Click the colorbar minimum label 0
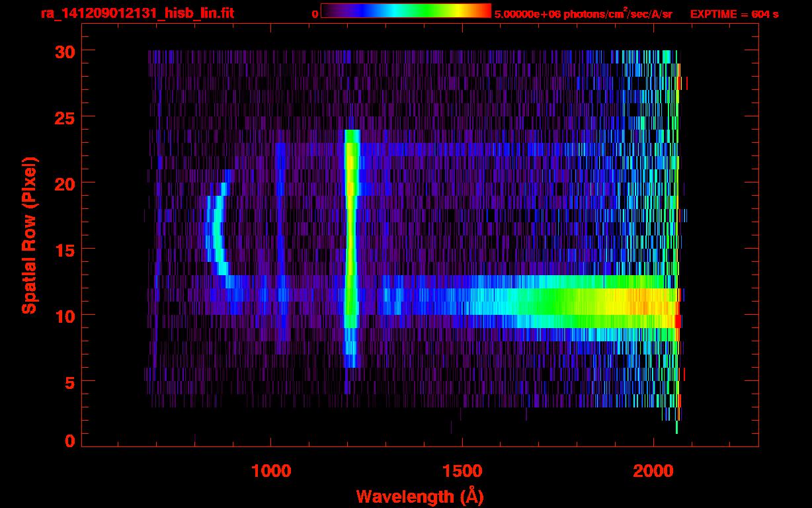The width and height of the screenshot is (812, 508). [315, 14]
